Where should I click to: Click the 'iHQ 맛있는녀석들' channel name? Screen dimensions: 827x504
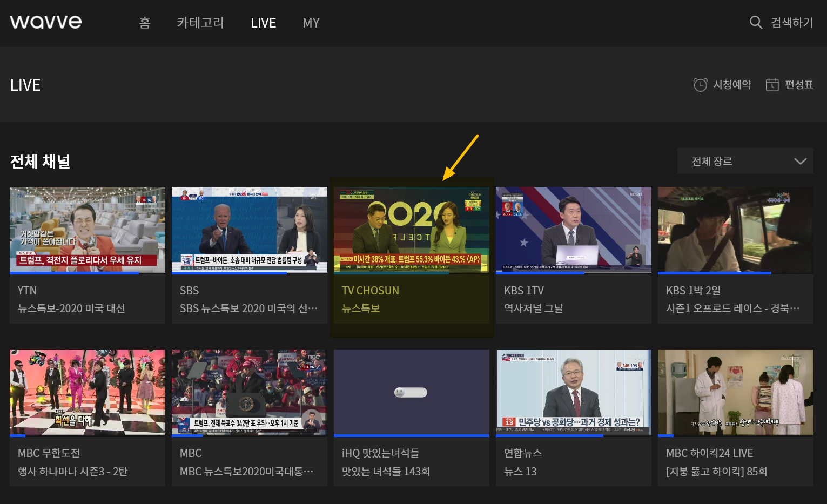380,453
